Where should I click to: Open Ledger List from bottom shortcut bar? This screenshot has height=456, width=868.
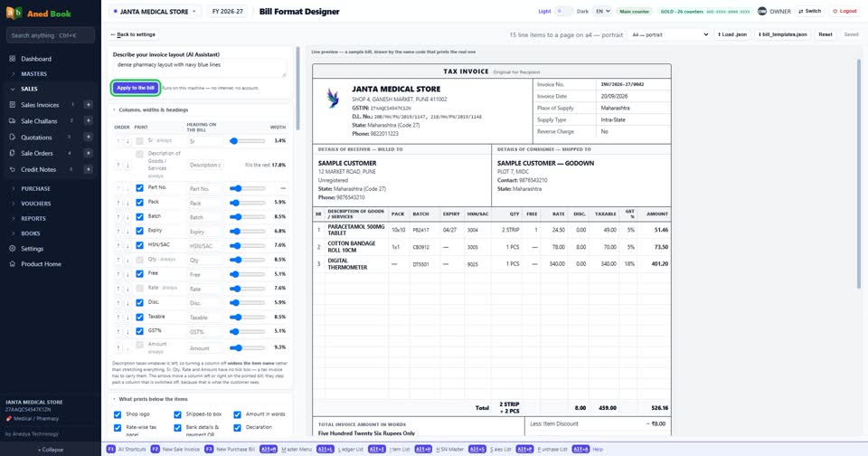tap(342, 450)
